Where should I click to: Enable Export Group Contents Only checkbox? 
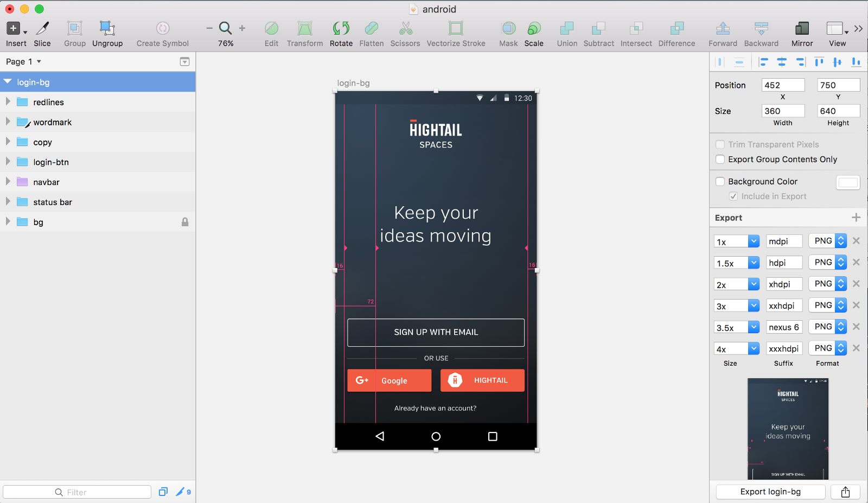click(720, 160)
